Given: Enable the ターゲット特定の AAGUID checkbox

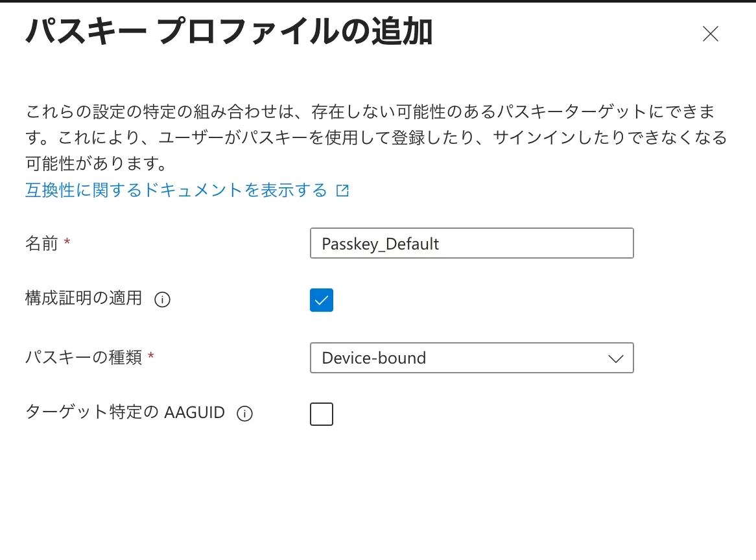Looking at the screenshot, I should click(x=322, y=414).
